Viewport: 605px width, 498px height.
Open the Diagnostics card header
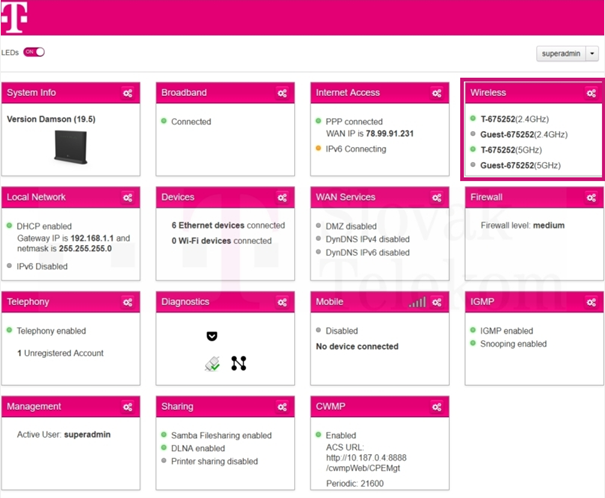(225, 302)
